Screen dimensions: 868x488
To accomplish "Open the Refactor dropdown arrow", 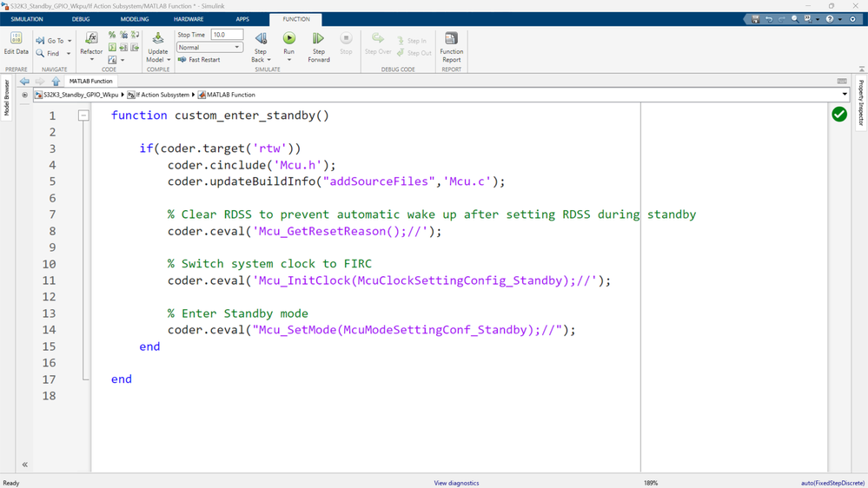I will tap(92, 60).
